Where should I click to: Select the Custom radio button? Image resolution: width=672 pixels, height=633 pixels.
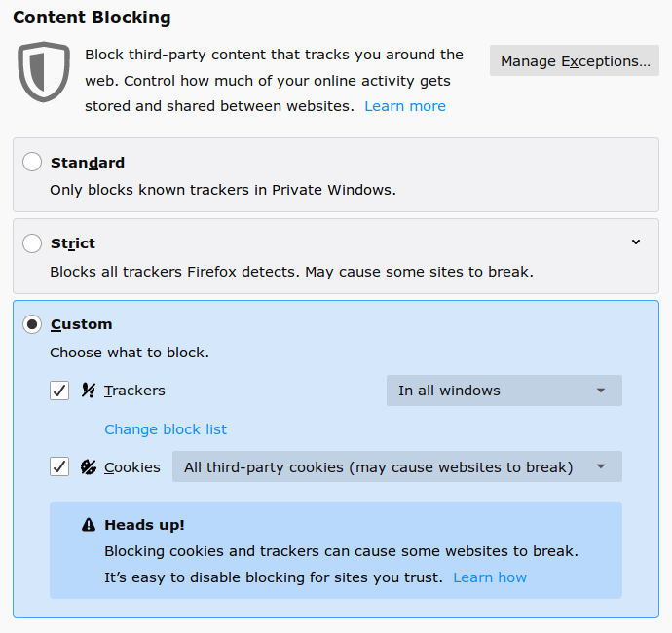[x=32, y=324]
